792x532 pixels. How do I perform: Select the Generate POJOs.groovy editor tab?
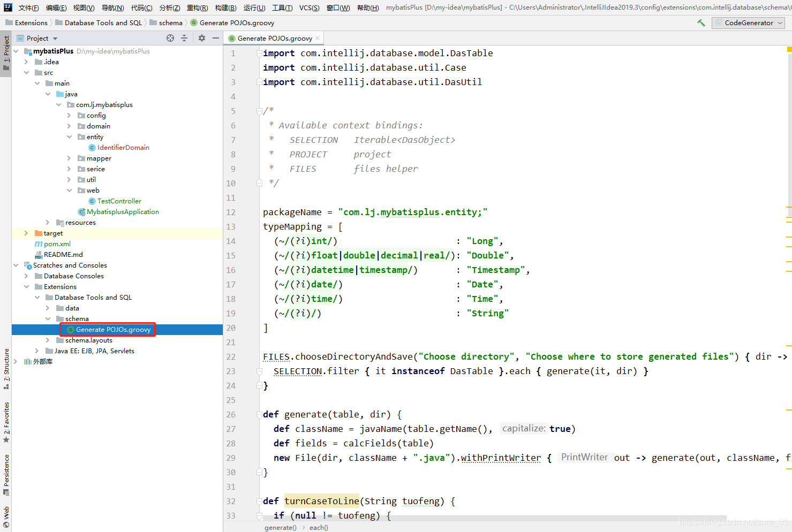(x=274, y=39)
